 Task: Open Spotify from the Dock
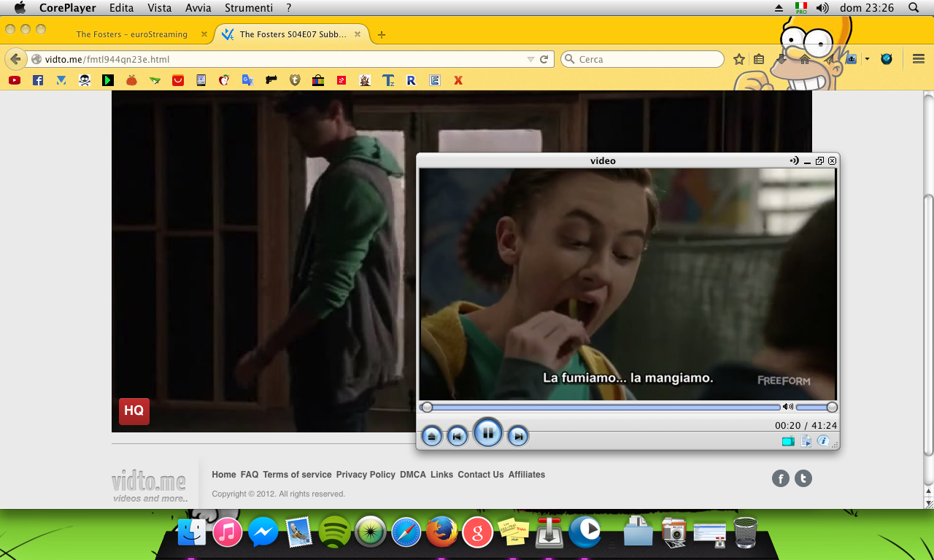tap(335, 532)
